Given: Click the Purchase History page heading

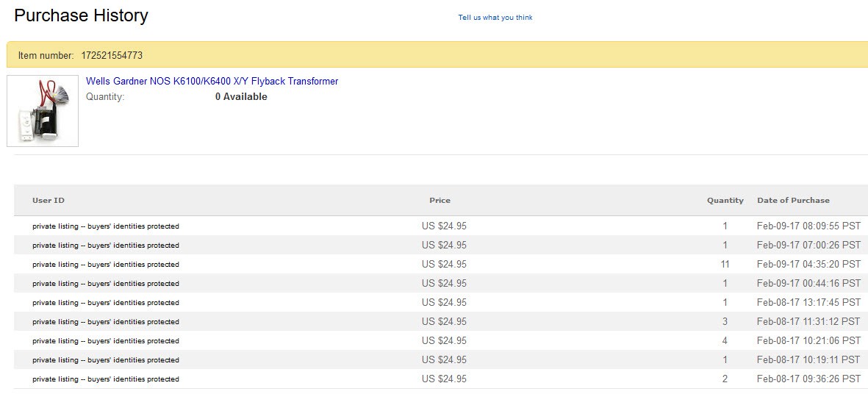Looking at the screenshot, I should 81,15.
